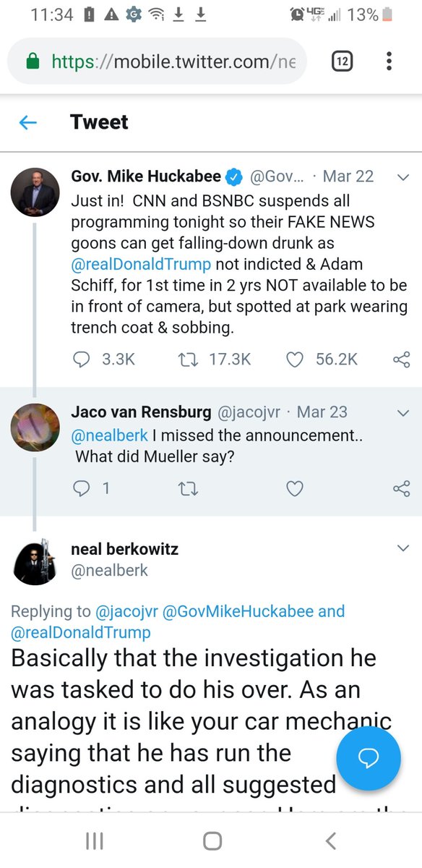Tap the blue floating reply button
This screenshot has height=868, width=422.
[x=369, y=757]
